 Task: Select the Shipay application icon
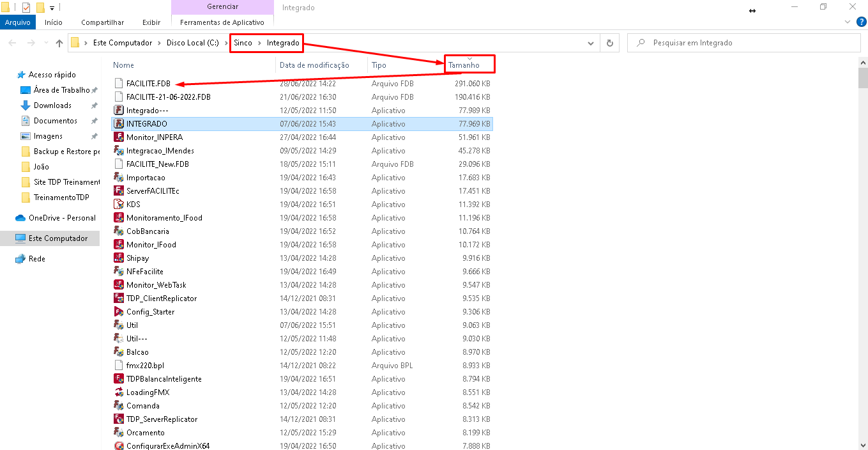point(118,258)
